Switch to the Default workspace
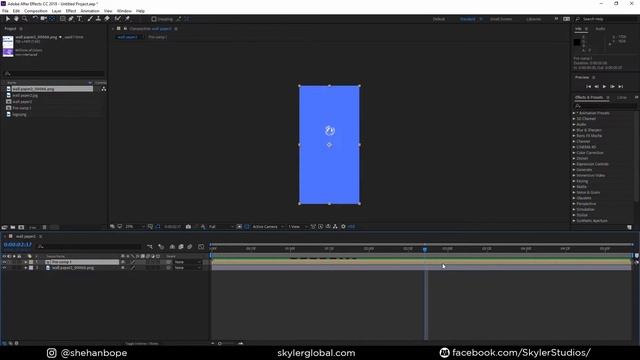Viewport: 640px width, 360px height. click(439, 19)
